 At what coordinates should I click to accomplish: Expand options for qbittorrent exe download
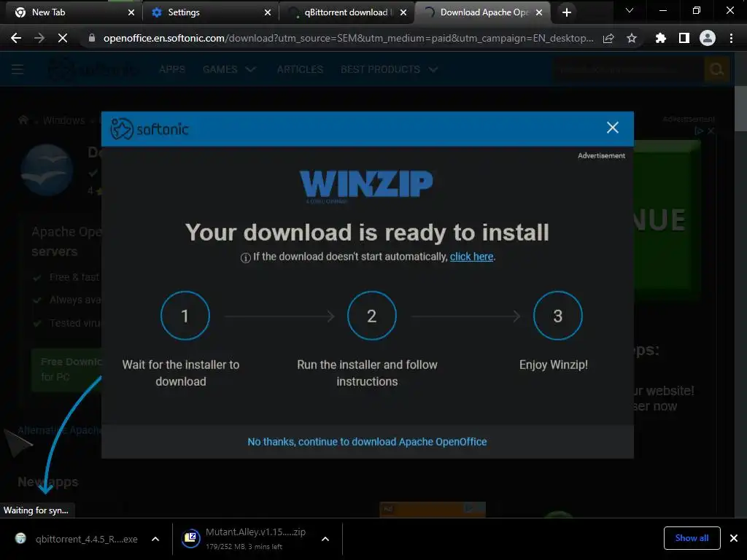[155, 539]
